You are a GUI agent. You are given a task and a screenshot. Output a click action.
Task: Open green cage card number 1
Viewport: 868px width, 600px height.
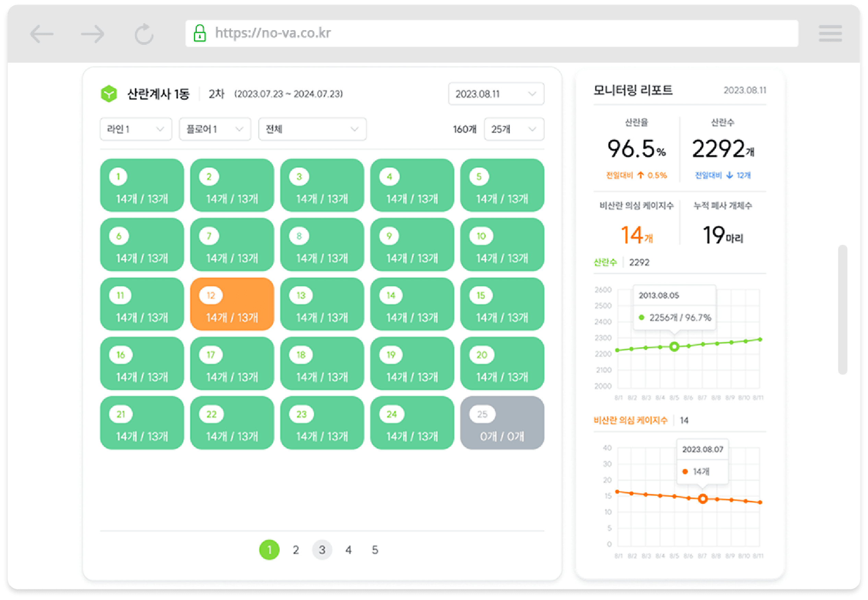click(142, 185)
